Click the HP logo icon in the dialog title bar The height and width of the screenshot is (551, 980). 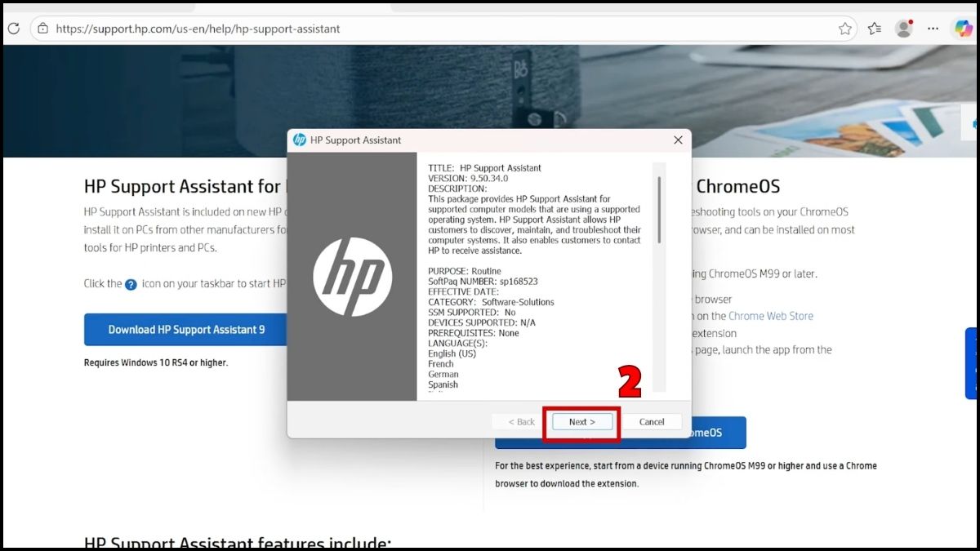click(x=300, y=140)
